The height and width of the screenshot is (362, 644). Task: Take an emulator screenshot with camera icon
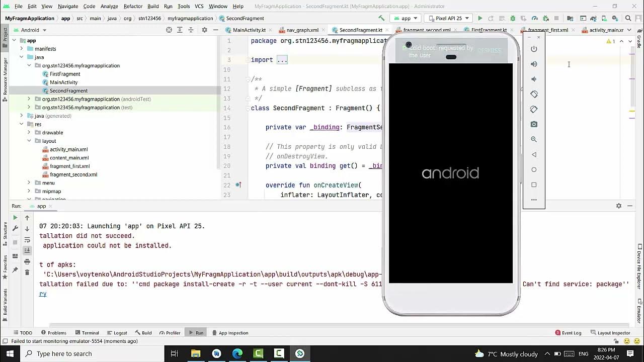pyautogui.click(x=534, y=124)
